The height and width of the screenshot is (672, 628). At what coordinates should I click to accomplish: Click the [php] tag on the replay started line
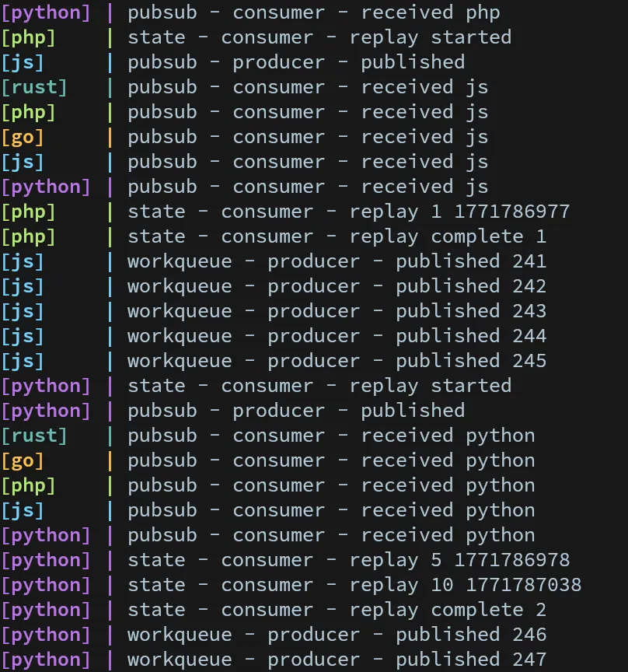coord(28,37)
